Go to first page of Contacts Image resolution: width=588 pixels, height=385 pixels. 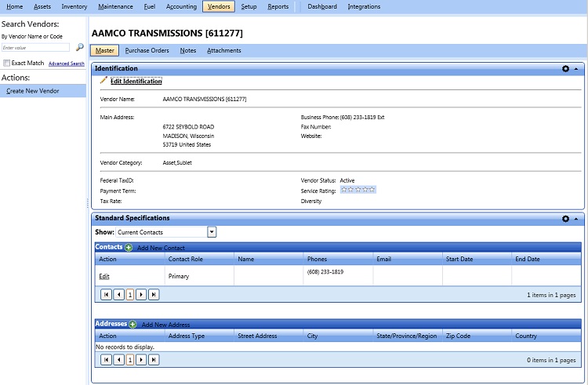[106, 295]
